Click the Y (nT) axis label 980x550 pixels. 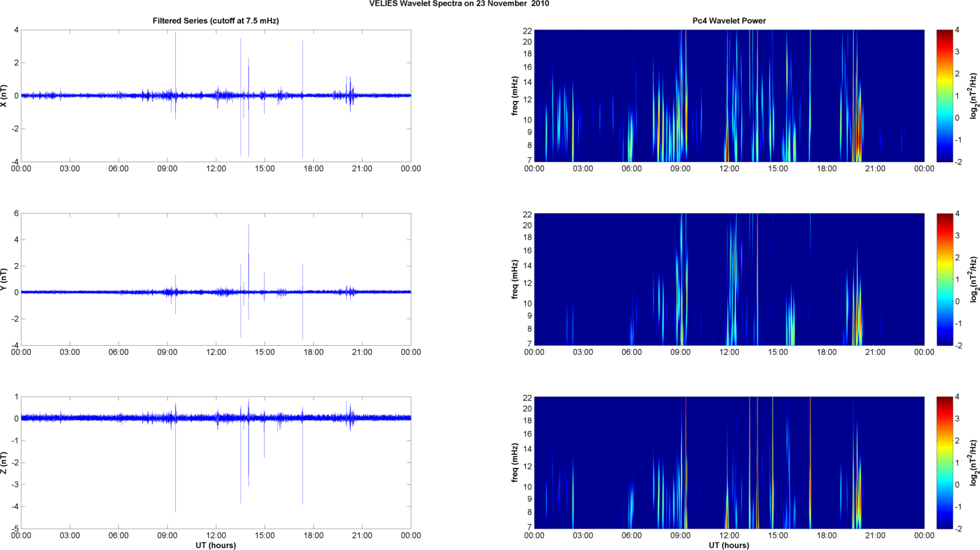pyautogui.click(x=5, y=279)
